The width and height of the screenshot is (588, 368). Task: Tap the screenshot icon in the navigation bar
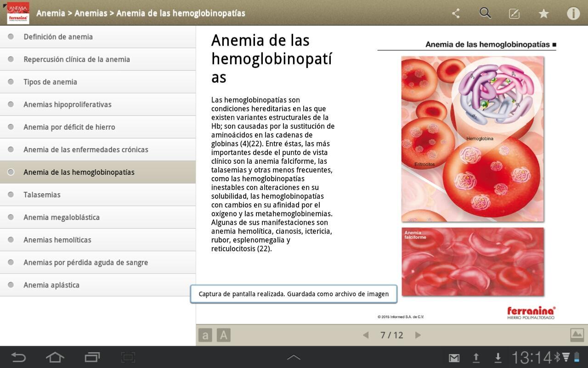[x=128, y=357]
